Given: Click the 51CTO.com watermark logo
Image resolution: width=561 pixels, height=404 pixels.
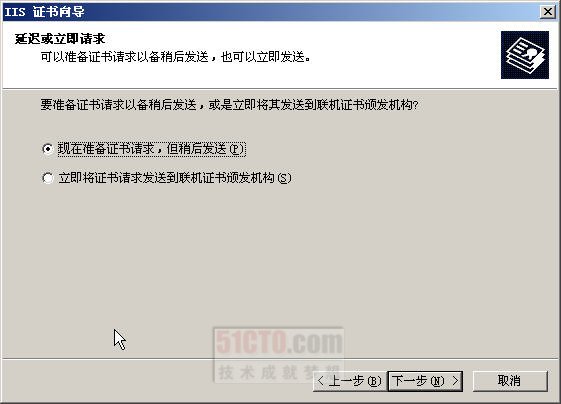Looking at the screenshot, I should (x=279, y=342).
